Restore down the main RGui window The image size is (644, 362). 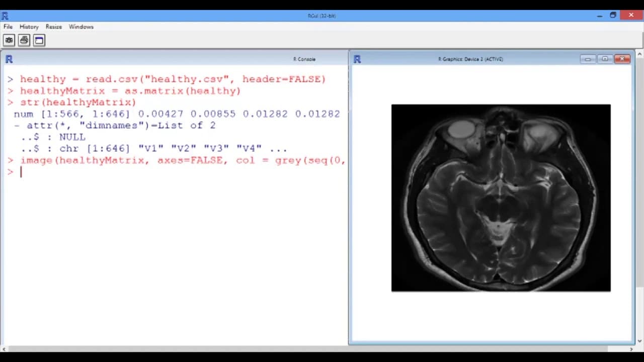pyautogui.click(x=613, y=16)
